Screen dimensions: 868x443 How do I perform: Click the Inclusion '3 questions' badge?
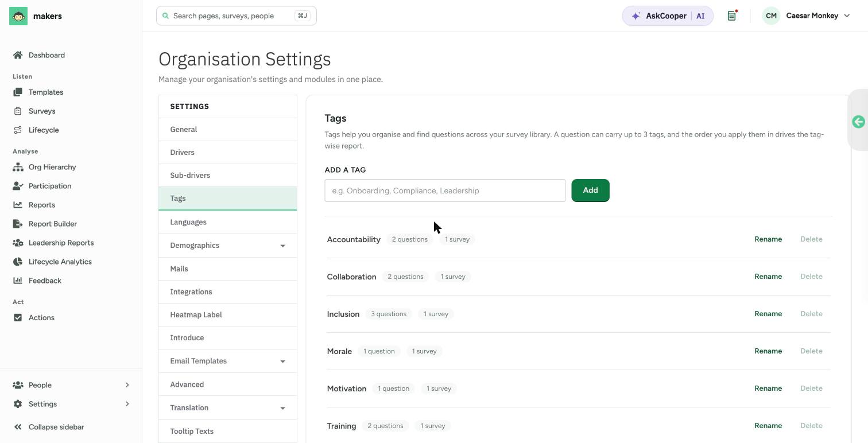point(389,314)
